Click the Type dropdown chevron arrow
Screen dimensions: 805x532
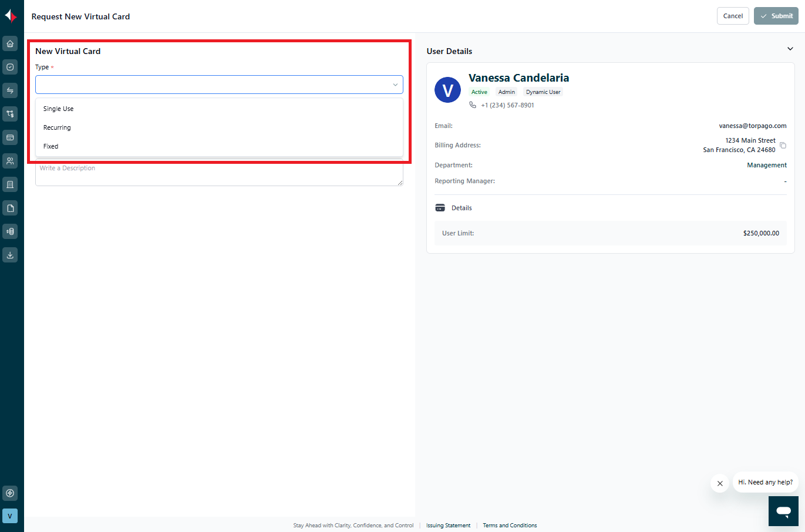pos(395,85)
